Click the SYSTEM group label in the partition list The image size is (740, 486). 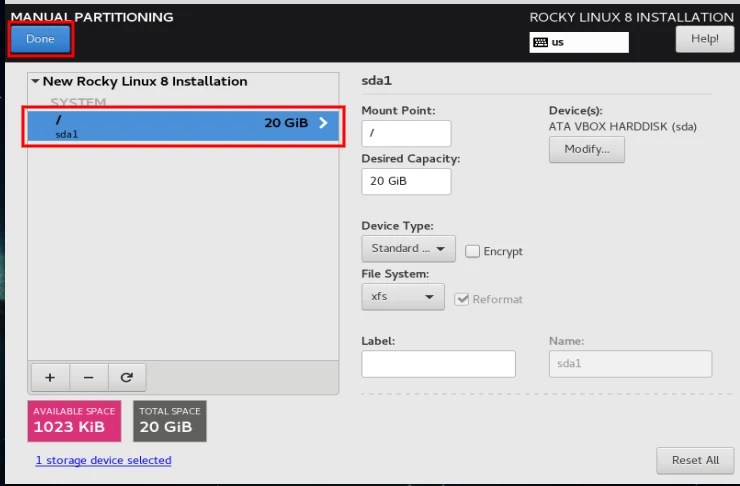coord(78,102)
